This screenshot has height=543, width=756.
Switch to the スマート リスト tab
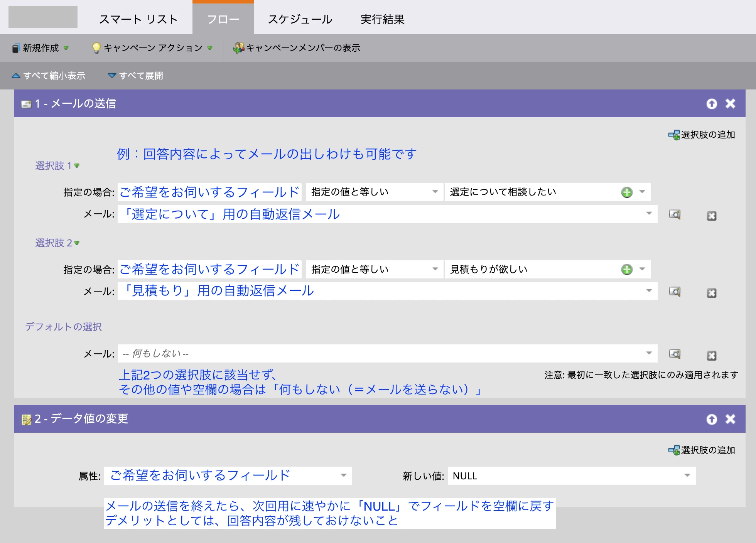click(138, 19)
